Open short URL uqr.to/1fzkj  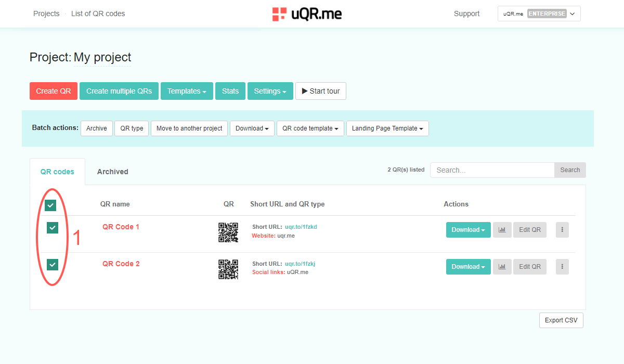coord(300,264)
